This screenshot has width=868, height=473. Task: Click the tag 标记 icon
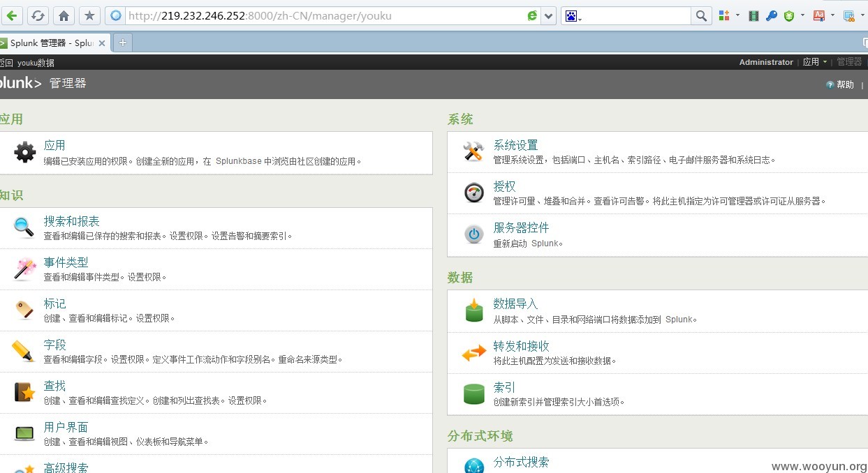click(24, 310)
